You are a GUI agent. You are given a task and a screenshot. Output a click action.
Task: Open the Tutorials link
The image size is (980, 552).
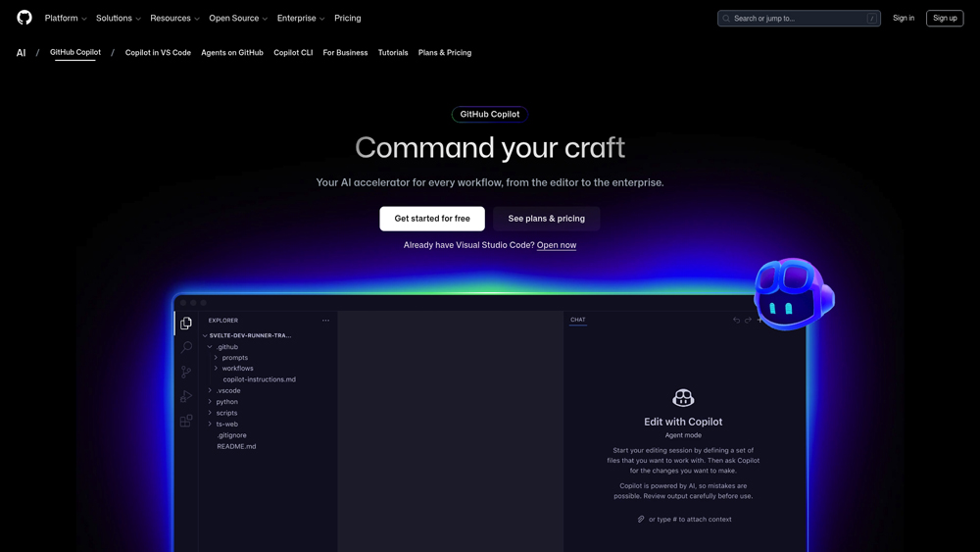(393, 53)
